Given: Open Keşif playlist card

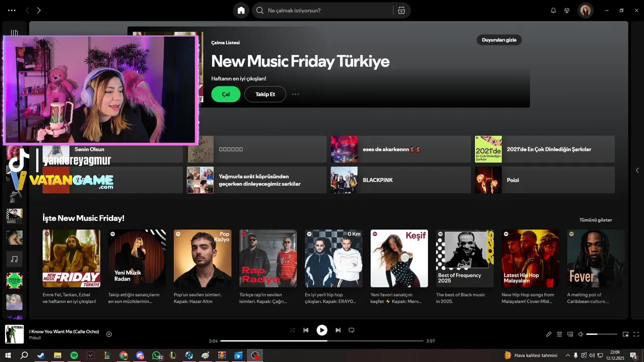Looking at the screenshot, I should [x=399, y=267].
